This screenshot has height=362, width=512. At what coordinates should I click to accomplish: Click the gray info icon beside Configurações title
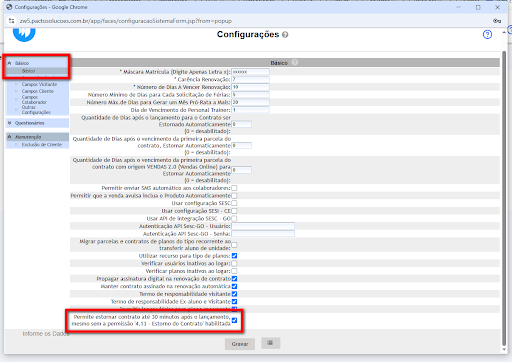pos(285,35)
